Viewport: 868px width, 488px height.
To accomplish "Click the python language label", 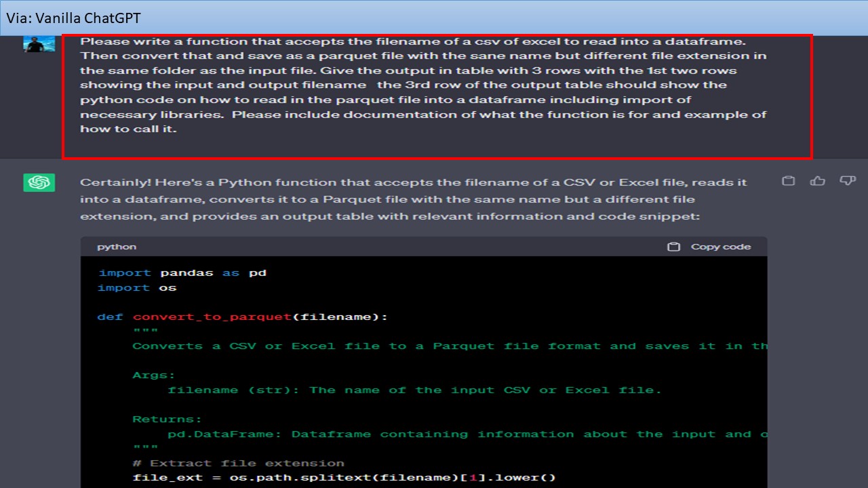I will point(117,247).
